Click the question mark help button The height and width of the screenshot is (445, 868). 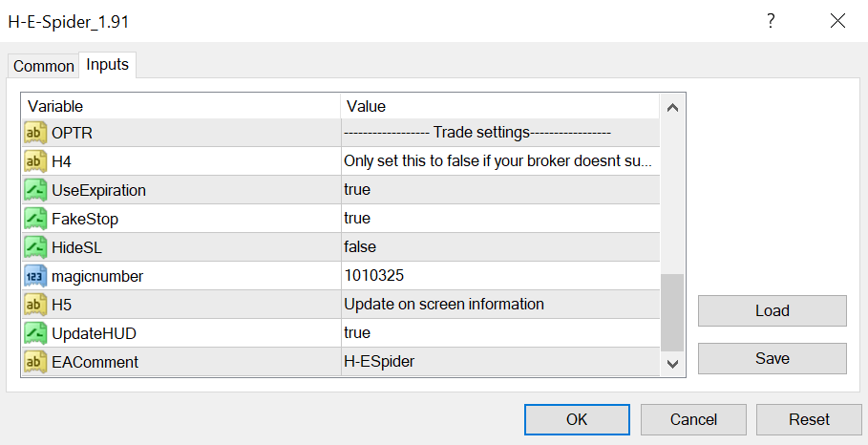771,21
